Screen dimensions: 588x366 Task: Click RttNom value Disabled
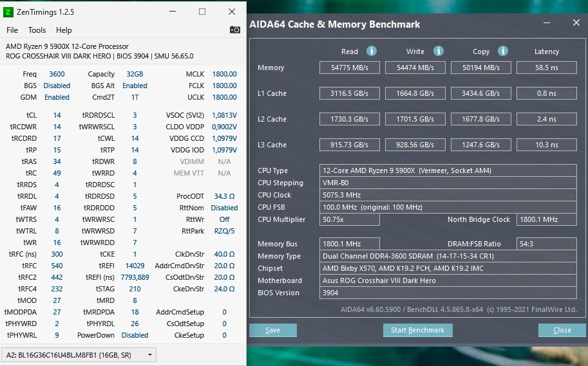tap(224, 208)
